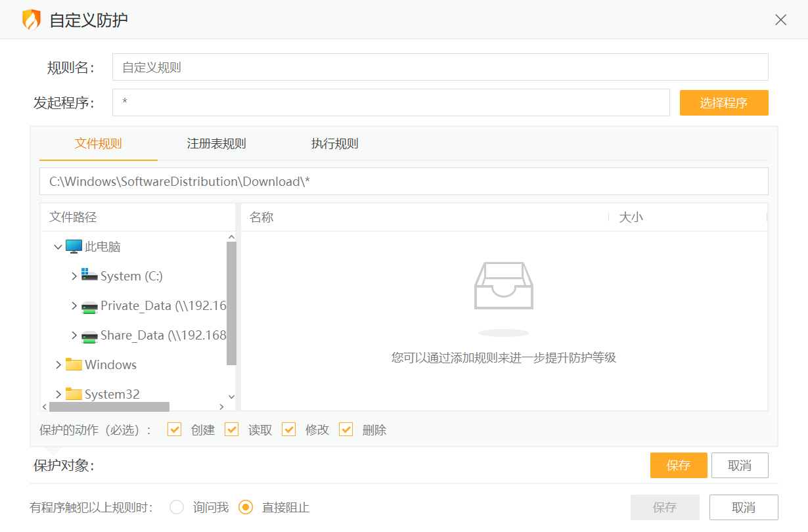Click the file tree scroll-down arrow
Viewport: 808px width, 532px height.
click(231, 397)
